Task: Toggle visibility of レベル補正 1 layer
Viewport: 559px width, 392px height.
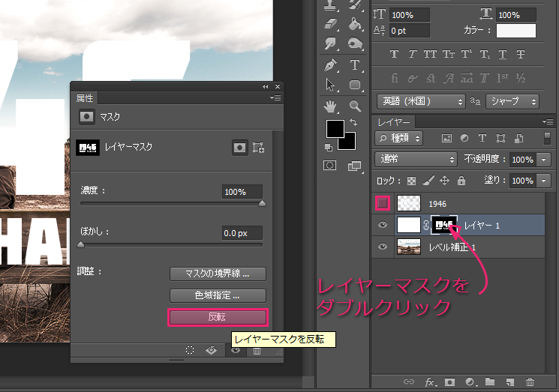Action: 383,246
